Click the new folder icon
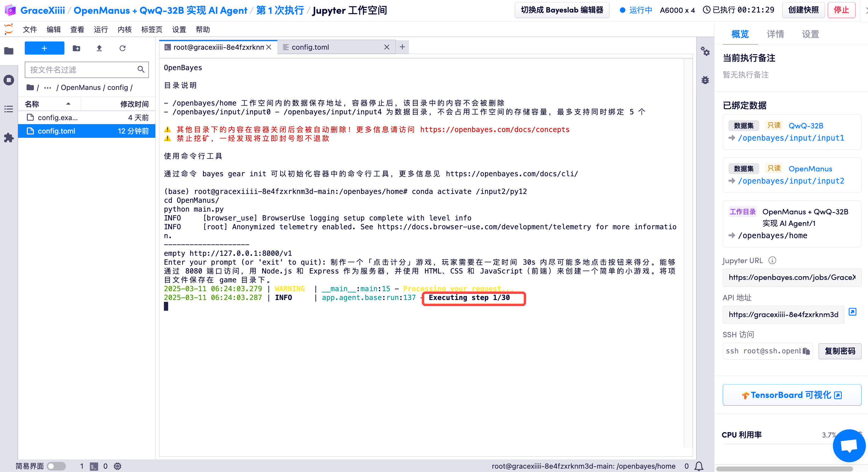This screenshot has width=868, height=472. [77, 48]
